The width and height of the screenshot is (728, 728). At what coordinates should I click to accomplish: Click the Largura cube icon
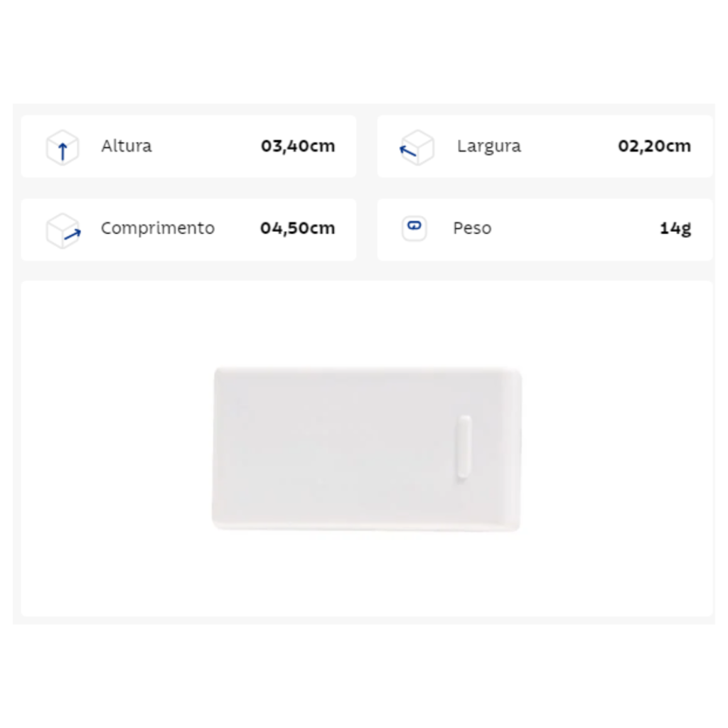[x=417, y=147]
